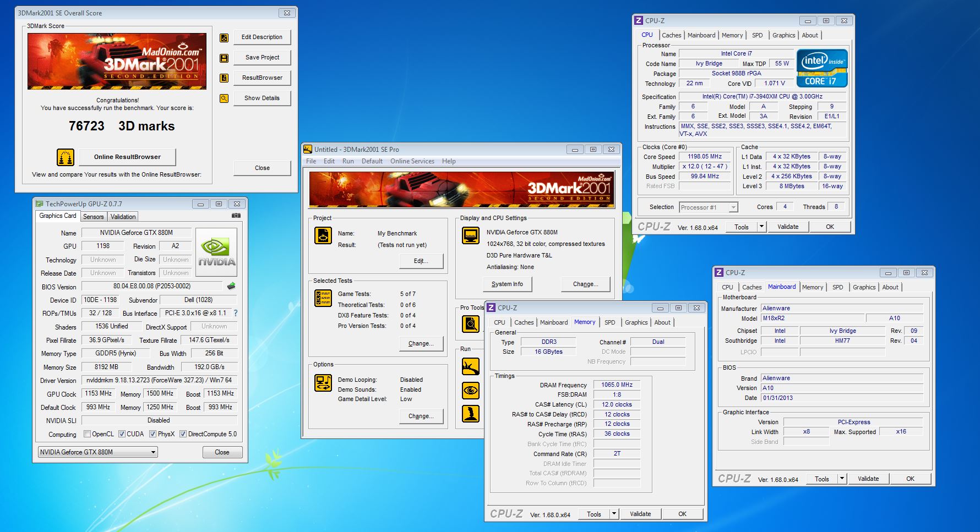Click OK in CPU-Z Memory window
Screen dimensions: 980x532
[682, 514]
